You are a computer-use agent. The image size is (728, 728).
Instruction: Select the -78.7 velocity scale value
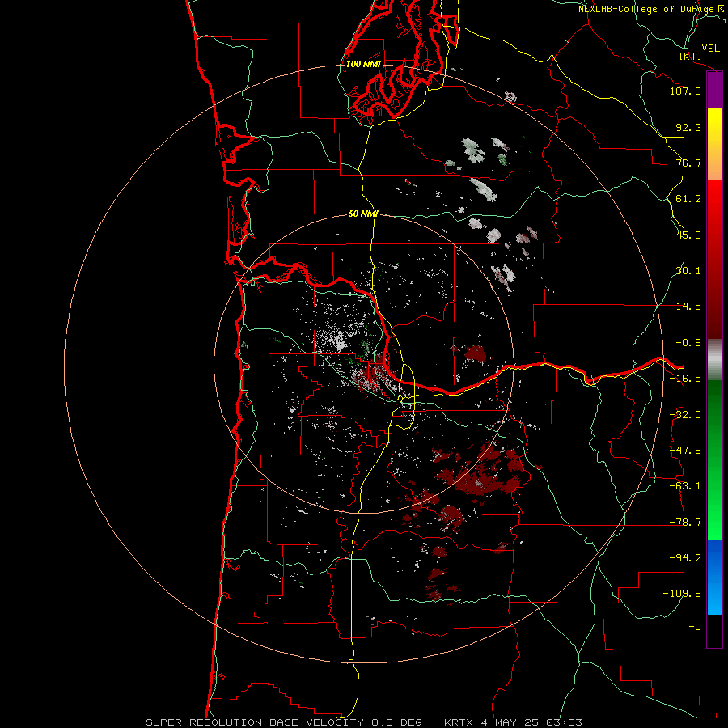[685, 523]
